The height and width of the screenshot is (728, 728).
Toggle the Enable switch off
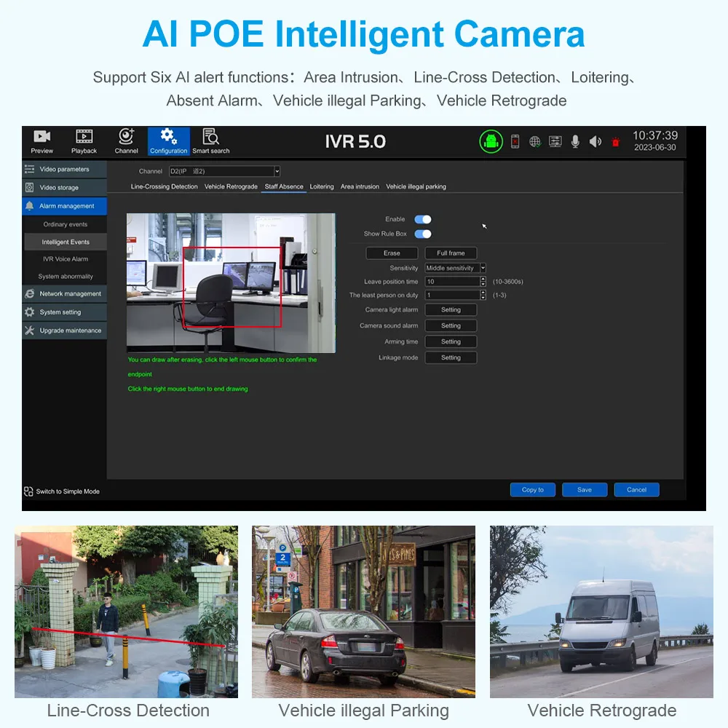423,219
